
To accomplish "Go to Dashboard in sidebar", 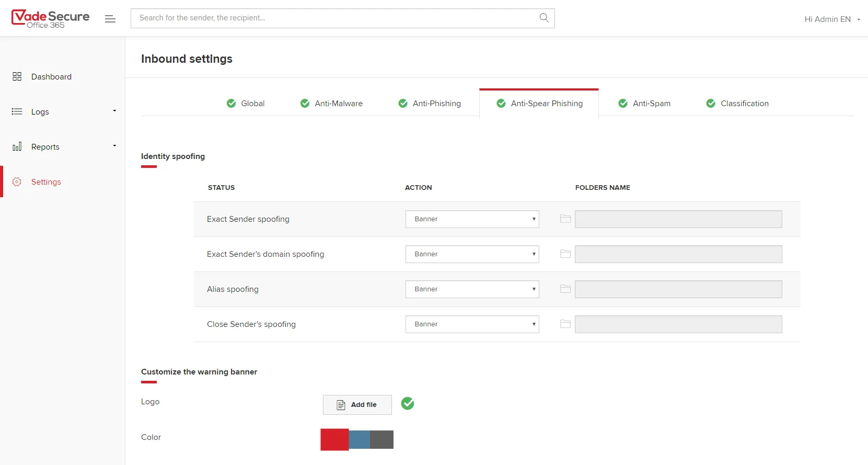I will point(51,76).
